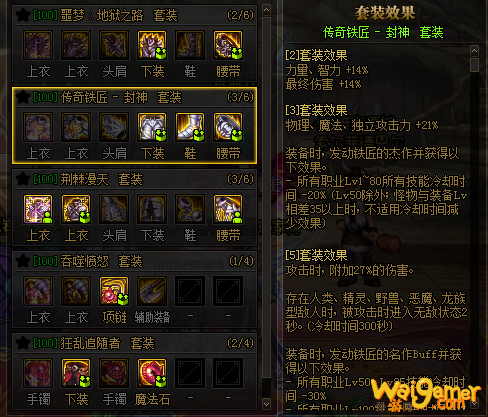Toggle favorite star for 传奇铁匠-封神 set
This screenshot has width=488, height=417.
(x=23, y=97)
